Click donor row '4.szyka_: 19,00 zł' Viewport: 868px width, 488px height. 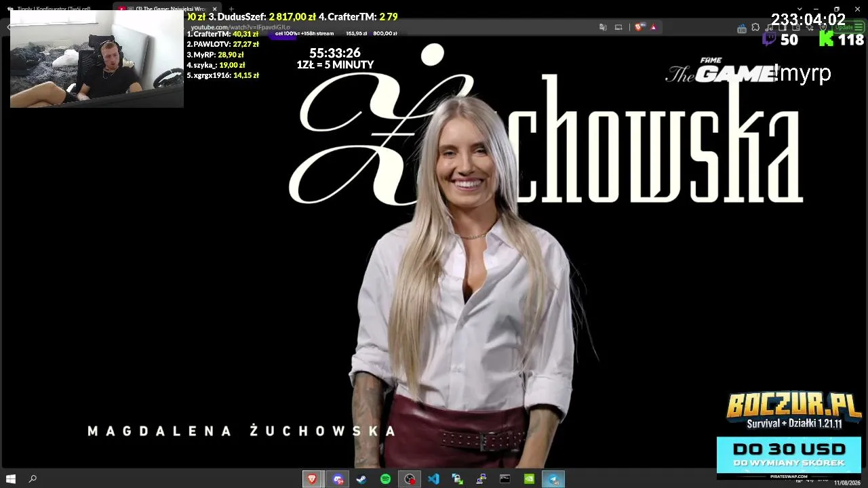216,65
